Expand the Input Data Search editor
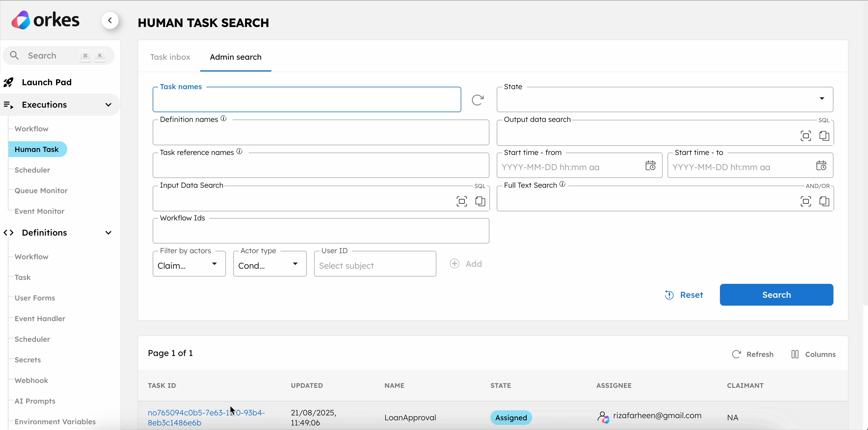The height and width of the screenshot is (430, 868). [462, 201]
